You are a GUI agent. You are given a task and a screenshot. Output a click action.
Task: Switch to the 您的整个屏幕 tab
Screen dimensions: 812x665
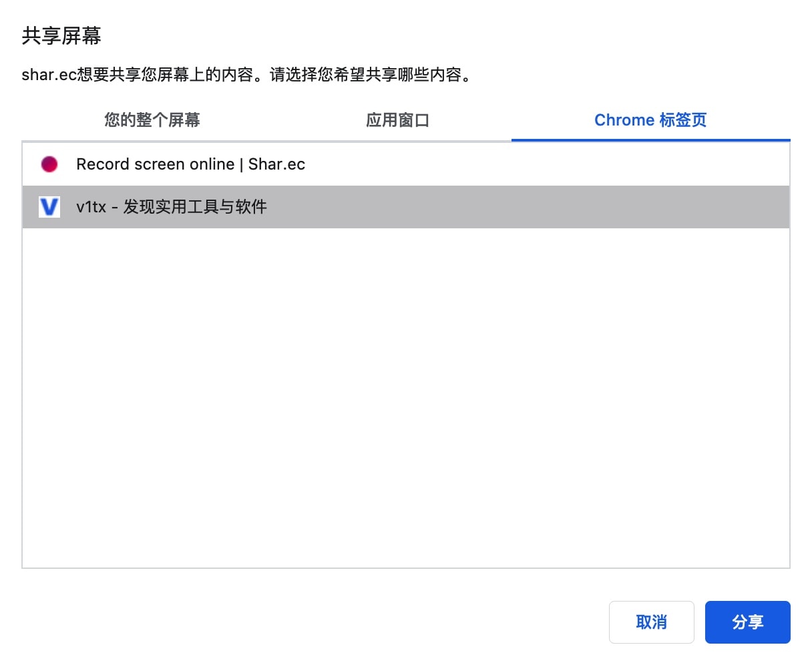(x=152, y=120)
